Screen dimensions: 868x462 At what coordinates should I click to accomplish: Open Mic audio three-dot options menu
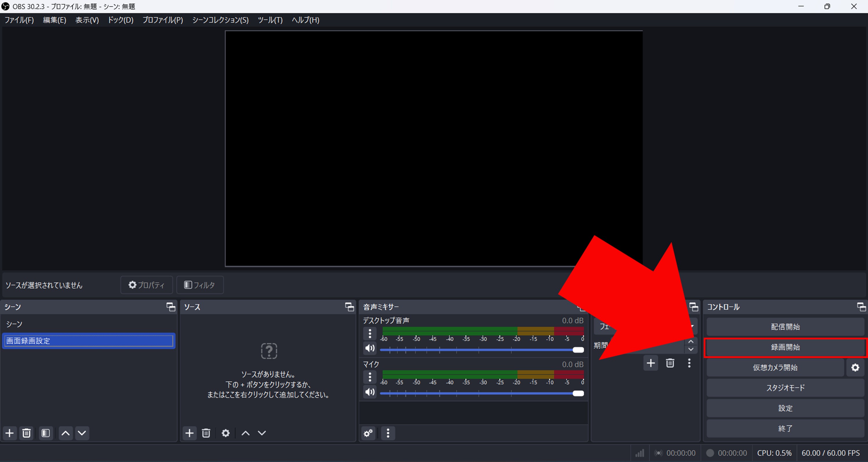point(370,377)
